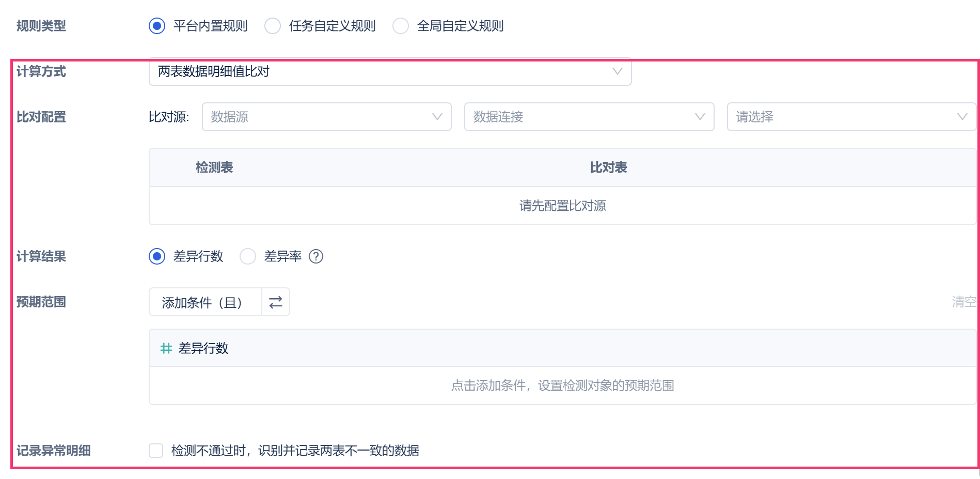This screenshot has height=479, width=980.
Task: Switch calculation result to 差异率
Action: 248,256
